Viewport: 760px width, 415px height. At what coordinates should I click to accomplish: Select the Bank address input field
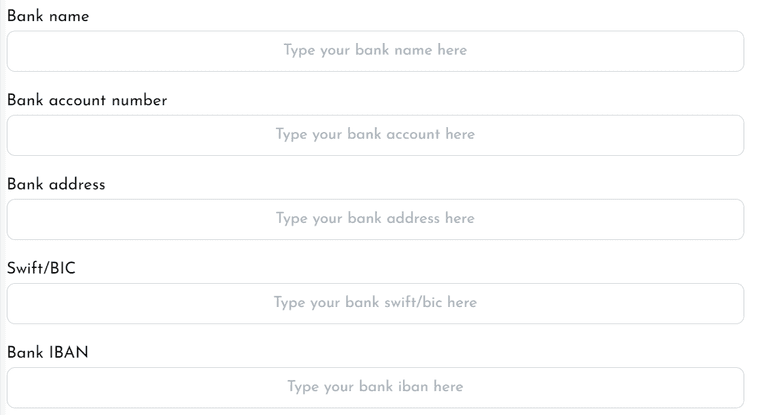[375, 219]
